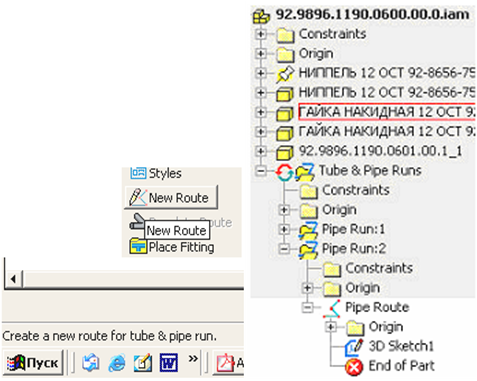Click the 3D Sketch1 icon

point(354,347)
